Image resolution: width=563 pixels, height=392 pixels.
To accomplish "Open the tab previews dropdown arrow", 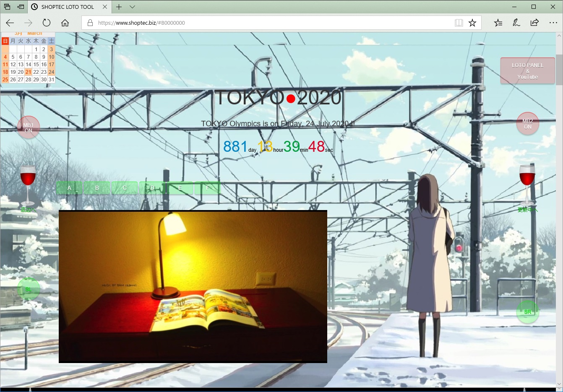I will pos(132,7).
